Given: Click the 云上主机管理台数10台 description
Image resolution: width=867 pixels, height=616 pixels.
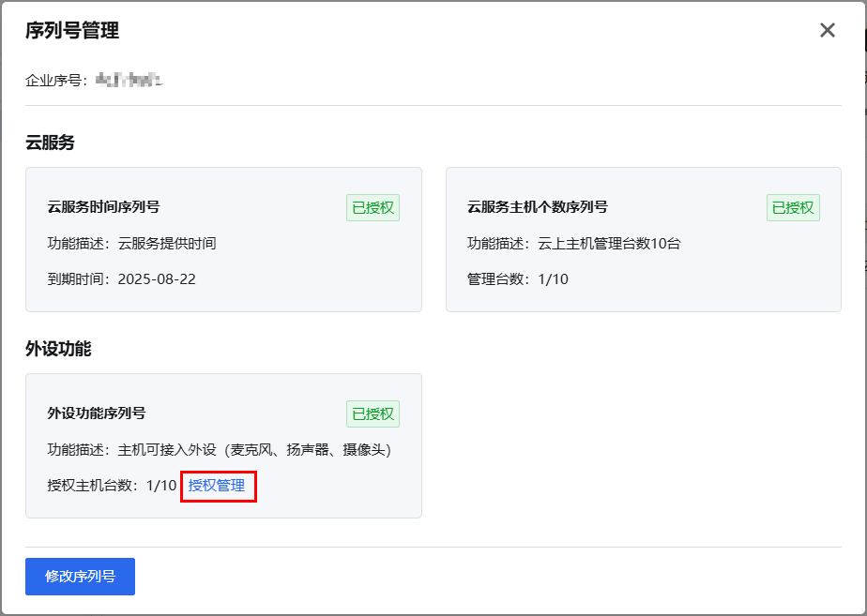Looking at the screenshot, I should [609, 244].
